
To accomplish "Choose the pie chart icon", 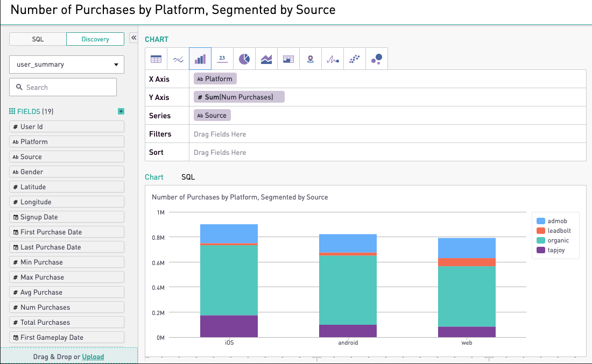I will click(244, 59).
